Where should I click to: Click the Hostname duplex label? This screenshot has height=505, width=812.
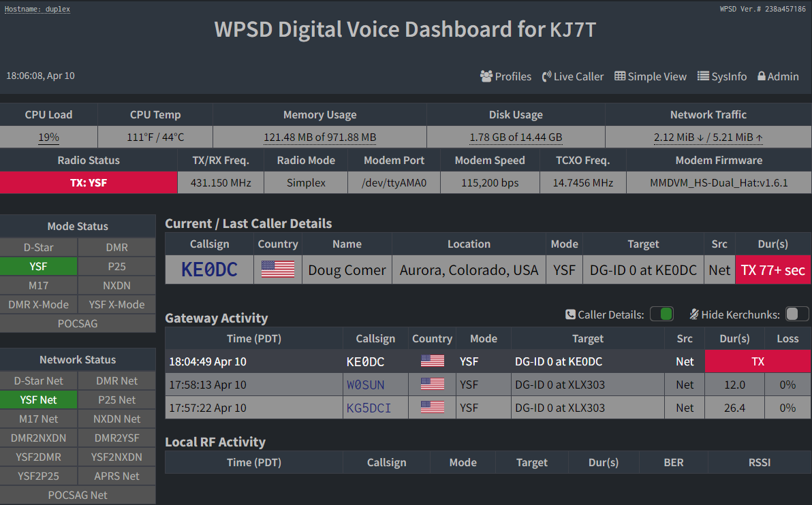(x=37, y=9)
